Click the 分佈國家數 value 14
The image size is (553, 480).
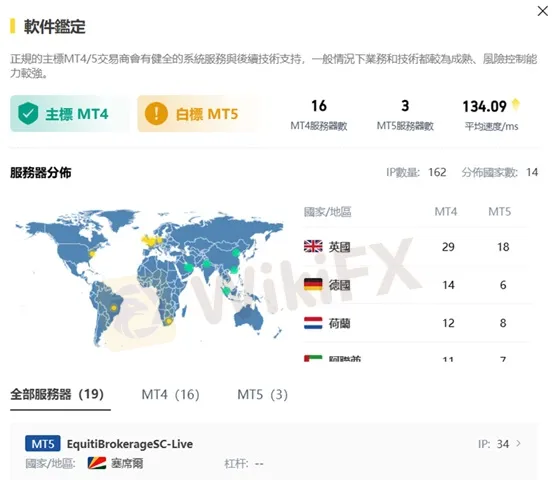(532, 172)
